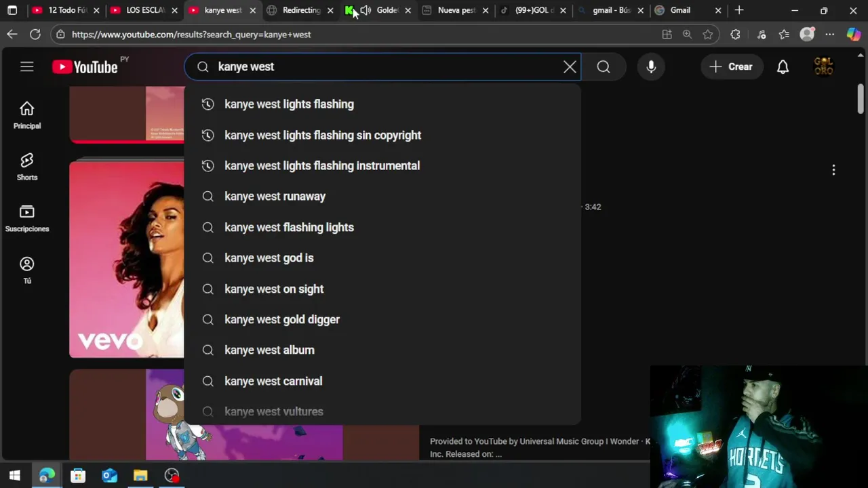Open the Edge profile avatar

tap(807, 35)
